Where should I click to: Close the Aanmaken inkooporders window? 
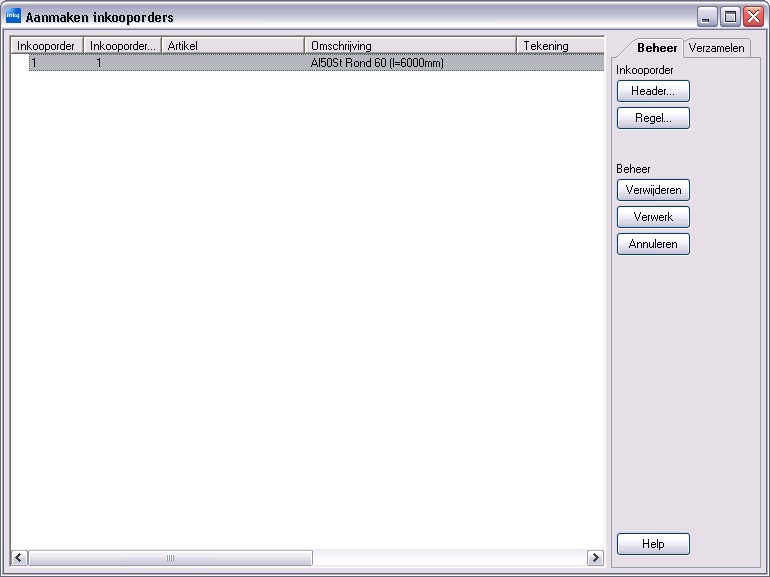click(753, 17)
